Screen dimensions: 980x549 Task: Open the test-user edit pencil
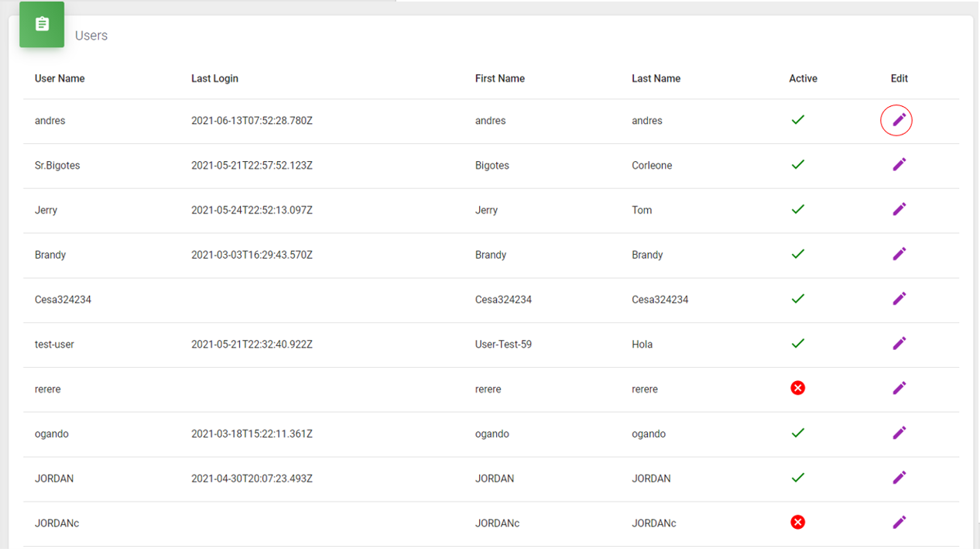(898, 343)
